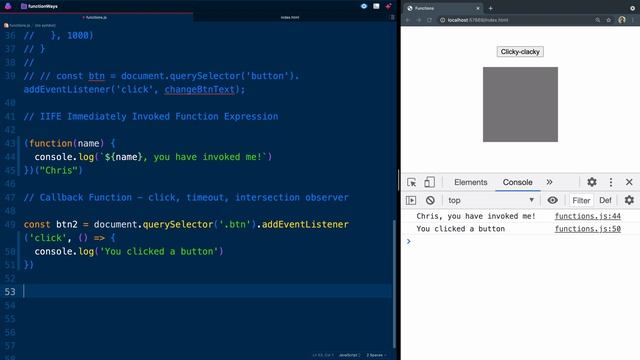
Task: Open the Default log levels dropdown
Action: click(x=605, y=200)
